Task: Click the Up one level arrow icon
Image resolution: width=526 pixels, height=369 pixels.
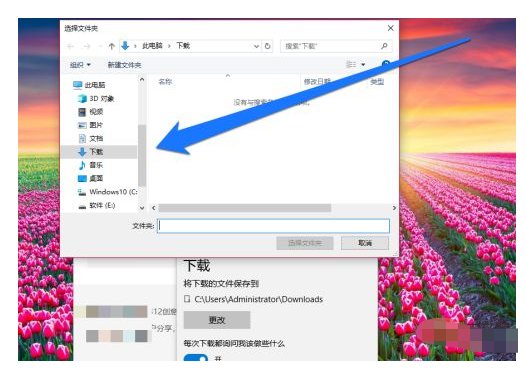Action: (112, 46)
